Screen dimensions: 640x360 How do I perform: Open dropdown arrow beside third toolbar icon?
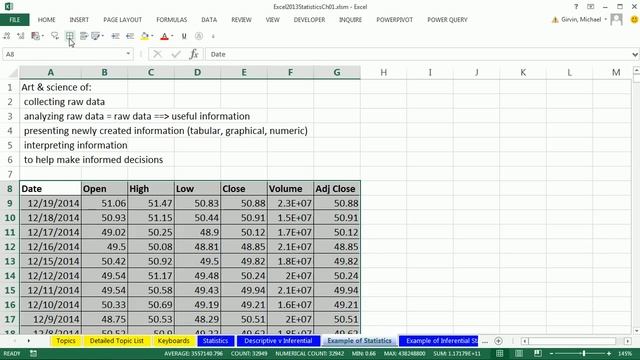(x=43, y=36)
